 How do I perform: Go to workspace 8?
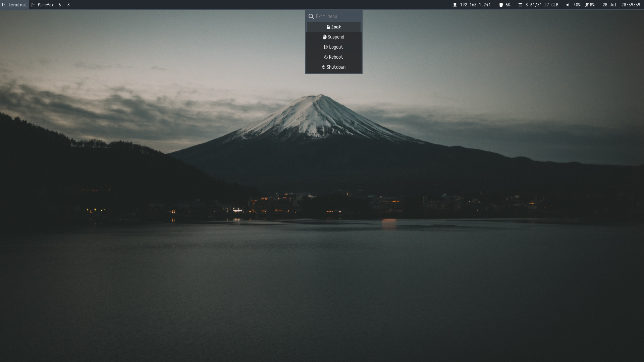point(68,5)
